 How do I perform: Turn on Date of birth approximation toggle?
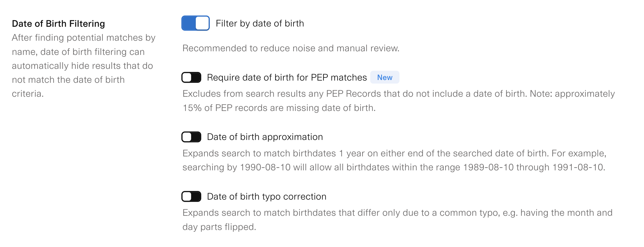pyautogui.click(x=191, y=137)
